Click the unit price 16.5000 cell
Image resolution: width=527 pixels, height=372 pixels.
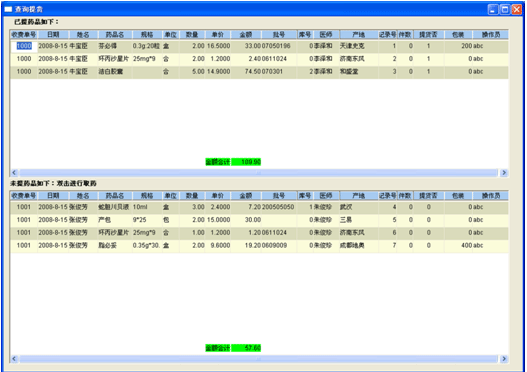[218, 46]
